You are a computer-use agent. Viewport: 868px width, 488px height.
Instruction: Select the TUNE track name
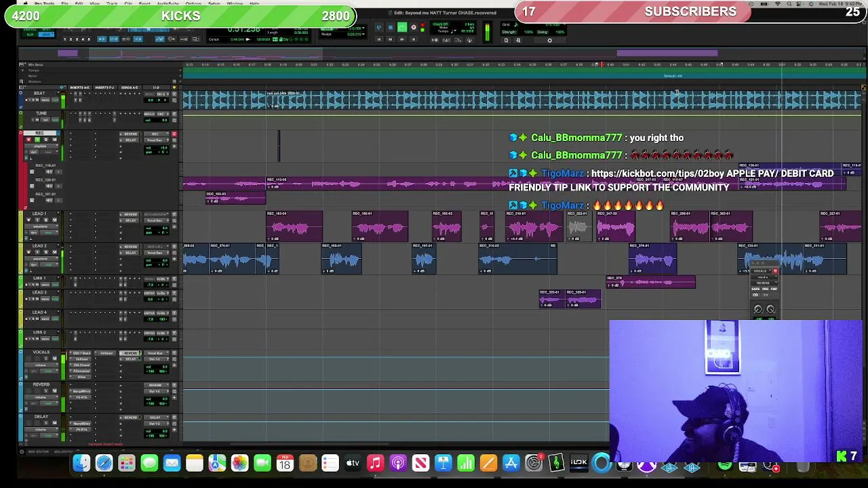(x=41, y=113)
